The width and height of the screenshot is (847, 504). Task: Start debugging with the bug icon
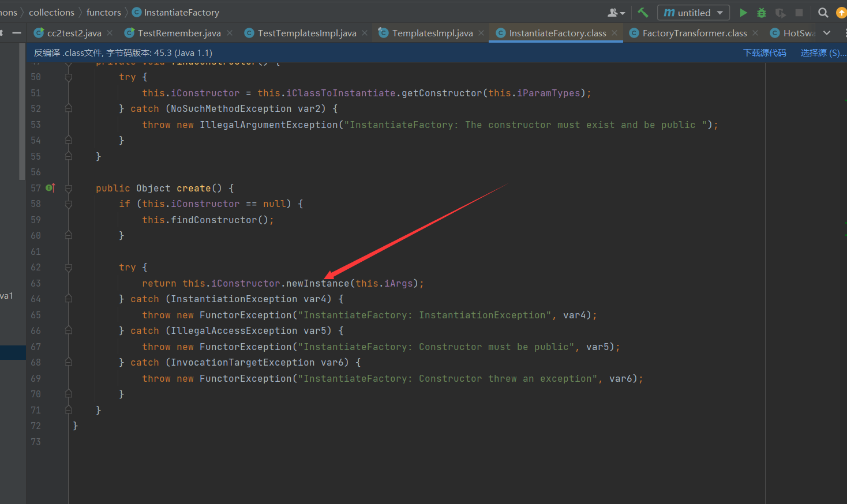(x=762, y=13)
